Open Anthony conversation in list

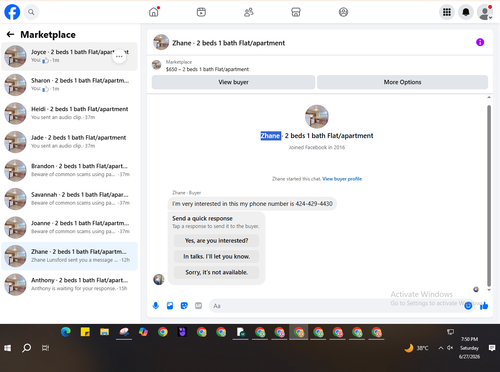point(69,284)
